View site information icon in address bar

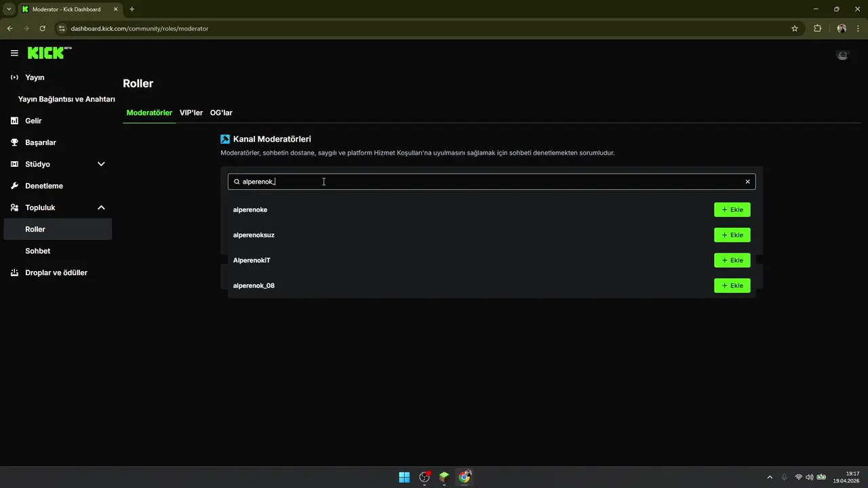point(62,28)
